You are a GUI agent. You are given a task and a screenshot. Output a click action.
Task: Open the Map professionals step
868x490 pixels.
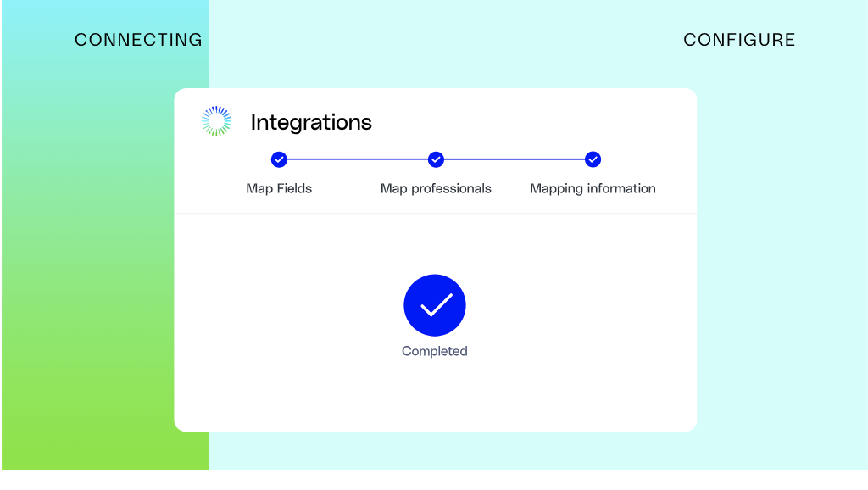coord(435,188)
